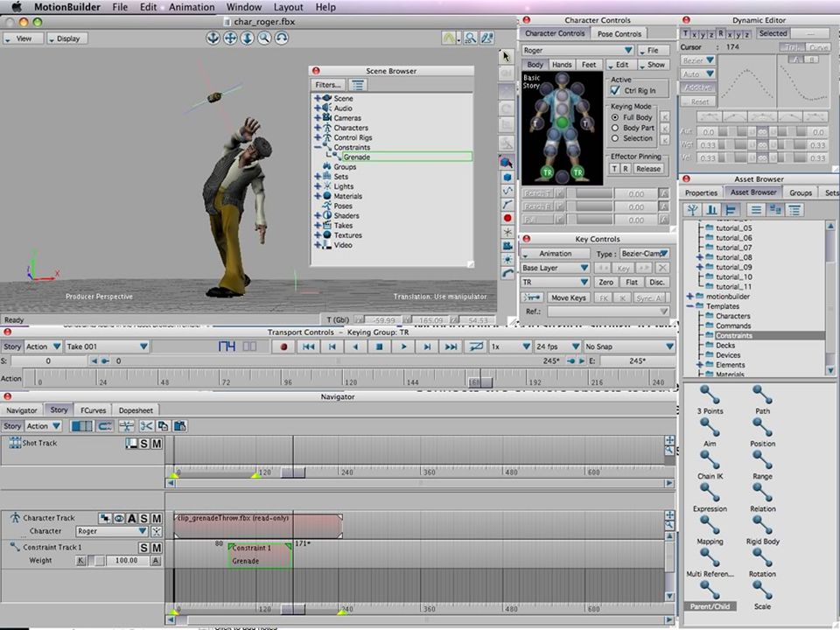This screenshot has height=630, width=840.
Task: Toggle Character Track visibility eye
Action: tap(119, 518)
